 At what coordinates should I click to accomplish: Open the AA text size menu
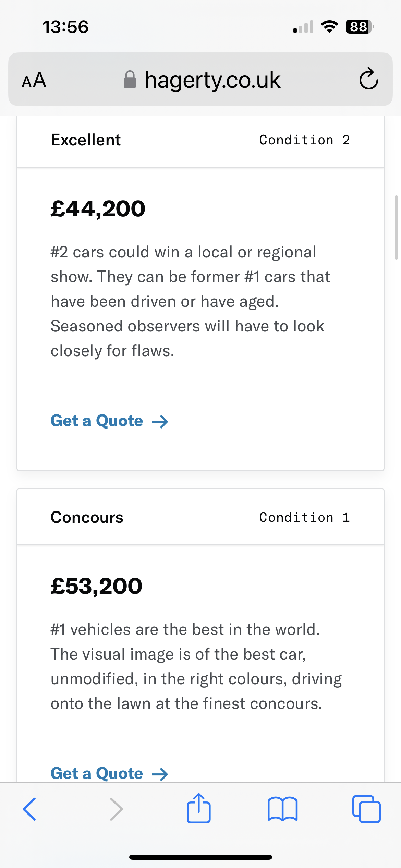[x=34, y=80]
